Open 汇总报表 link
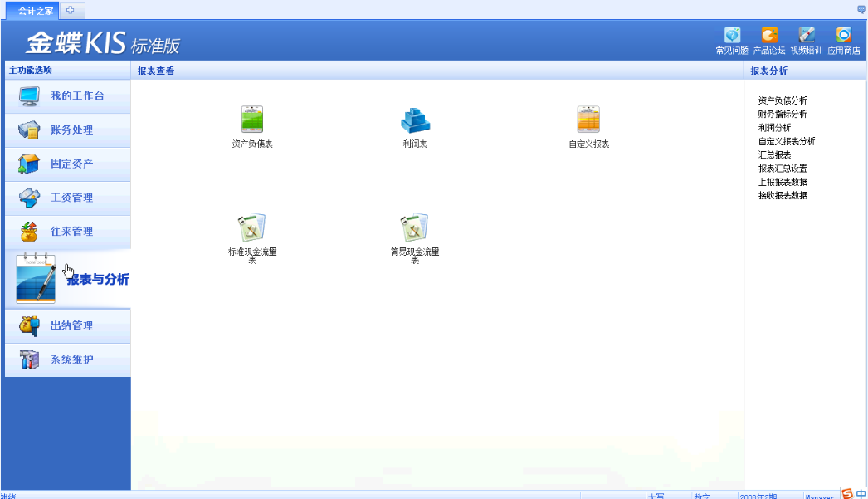The image size is (868, 499). pos(774,154)
